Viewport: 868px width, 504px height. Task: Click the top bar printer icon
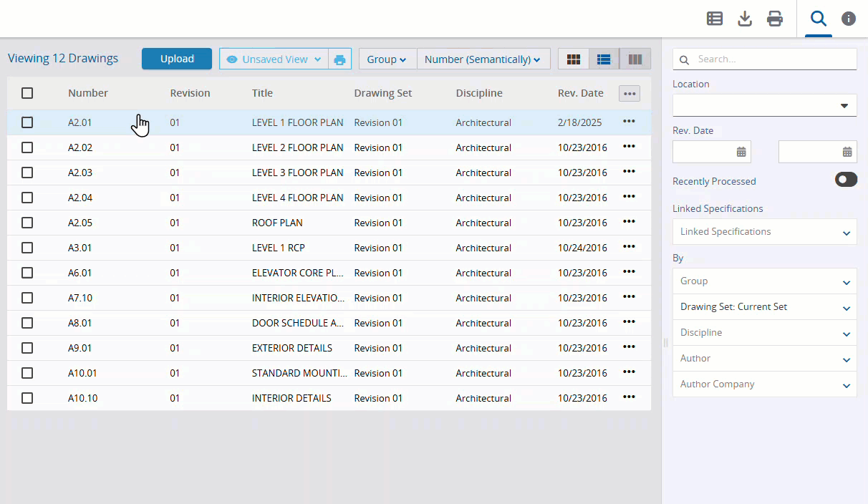coord(775,19)
